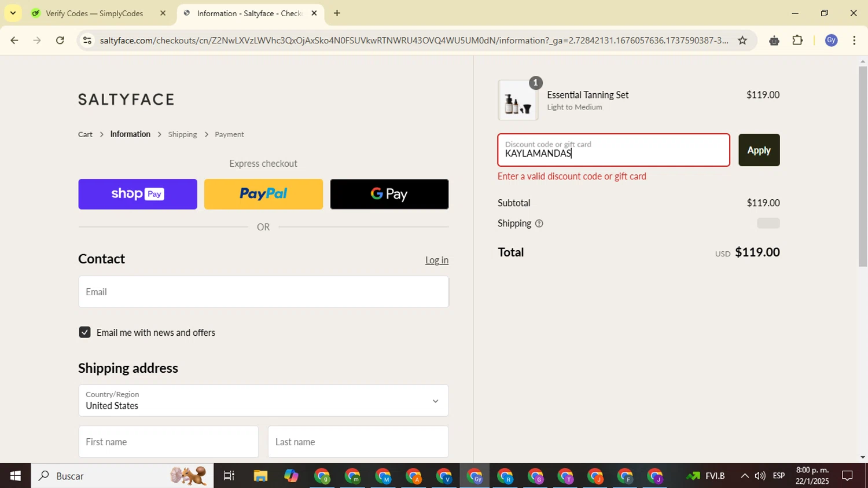
Task: Click the Essential Tanning Set product thumbnail
Action: point(518,100)
